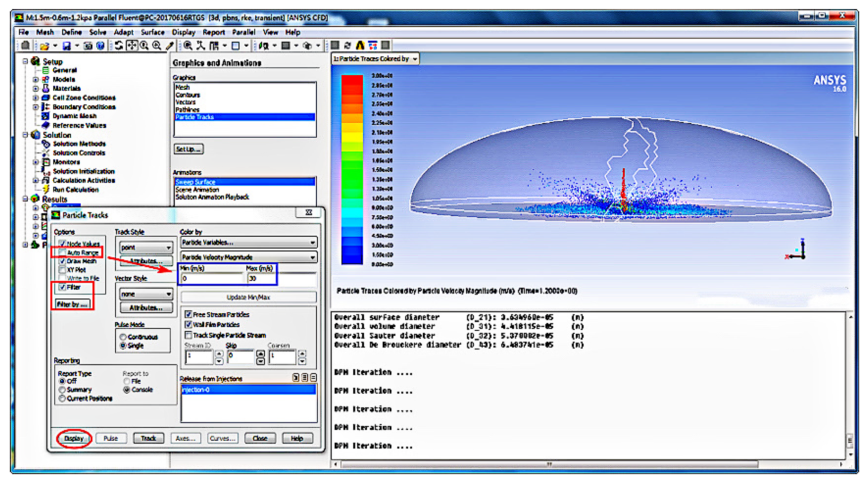Enable the XY Plot checkbox
This screenshot has height=484, width=868.
62,270
